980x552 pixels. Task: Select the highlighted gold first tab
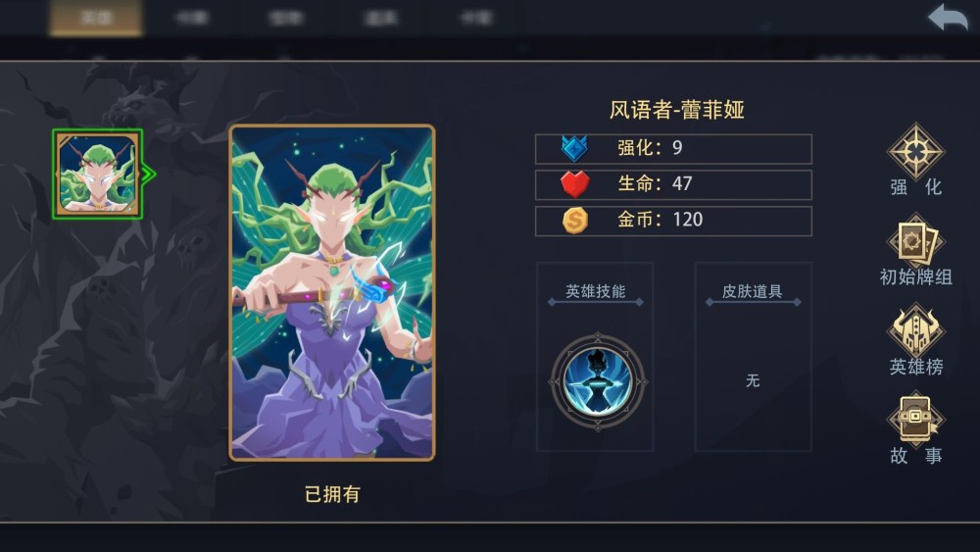pyautogui.click(x=96, y=18)
